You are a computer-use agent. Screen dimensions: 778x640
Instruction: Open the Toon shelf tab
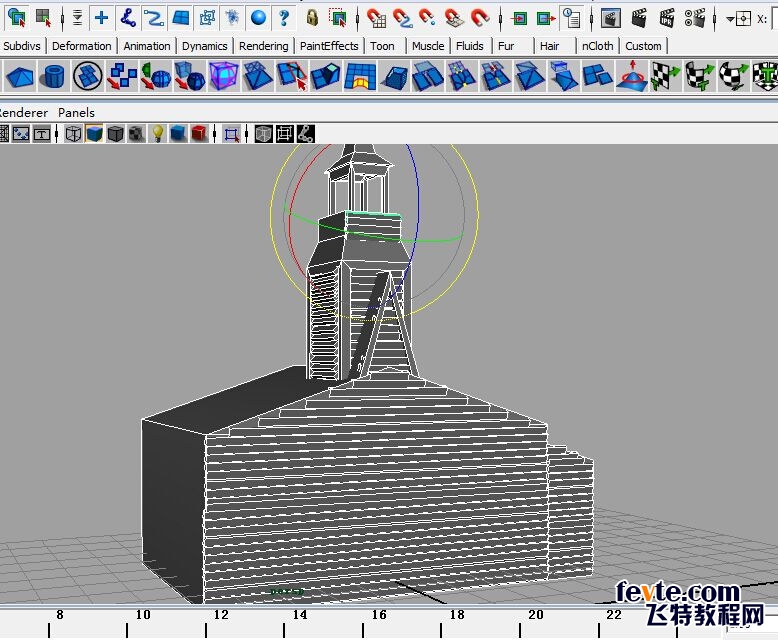pyautogui.click(x=383, y=46)
